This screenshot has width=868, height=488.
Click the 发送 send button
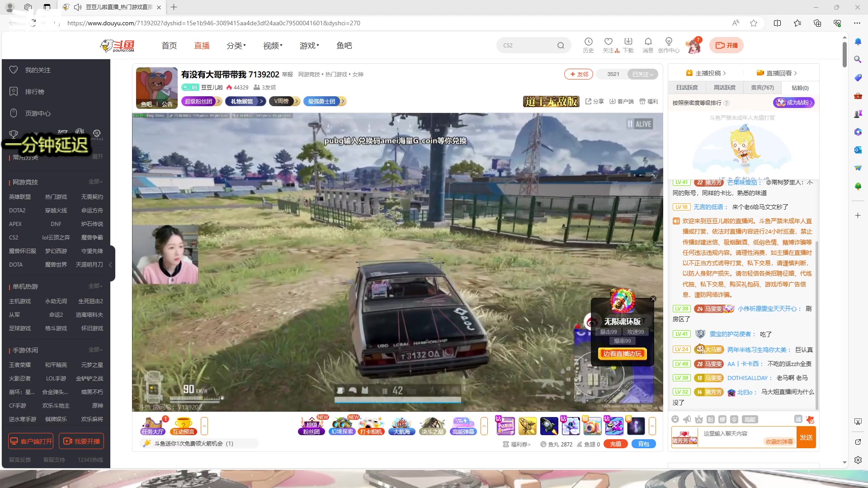pyautogui.click(x=806, y=437)
